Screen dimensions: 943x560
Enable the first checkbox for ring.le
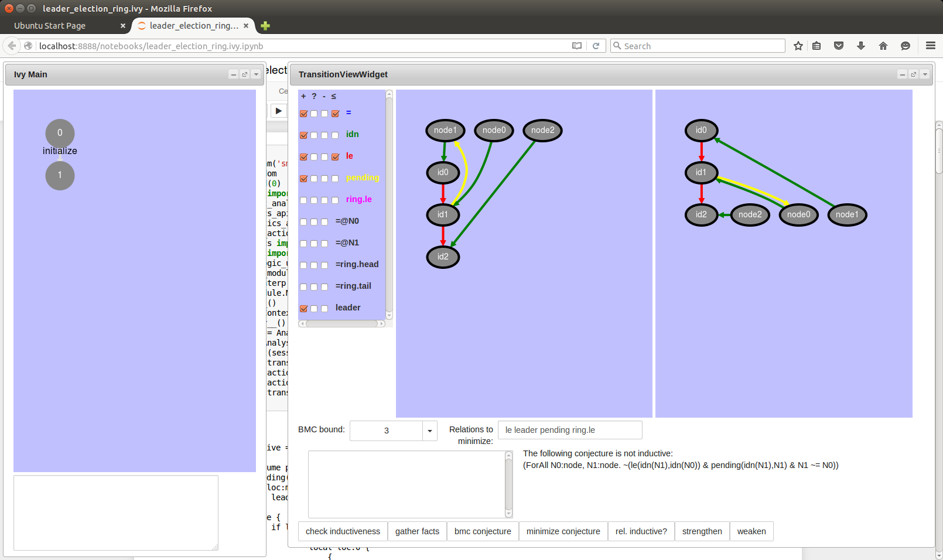[x=303, y=200]
